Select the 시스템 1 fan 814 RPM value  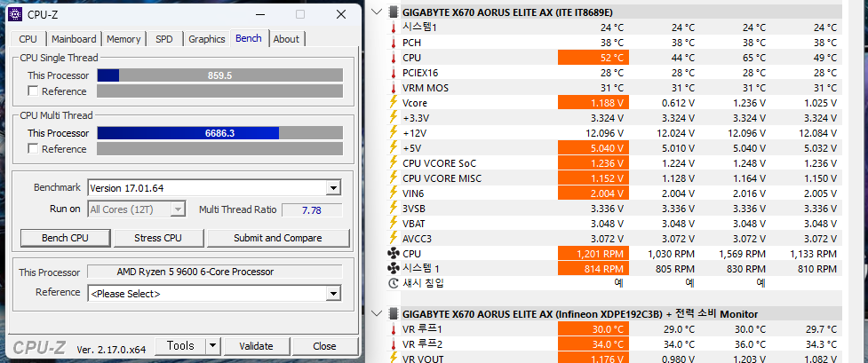(593, 268)
